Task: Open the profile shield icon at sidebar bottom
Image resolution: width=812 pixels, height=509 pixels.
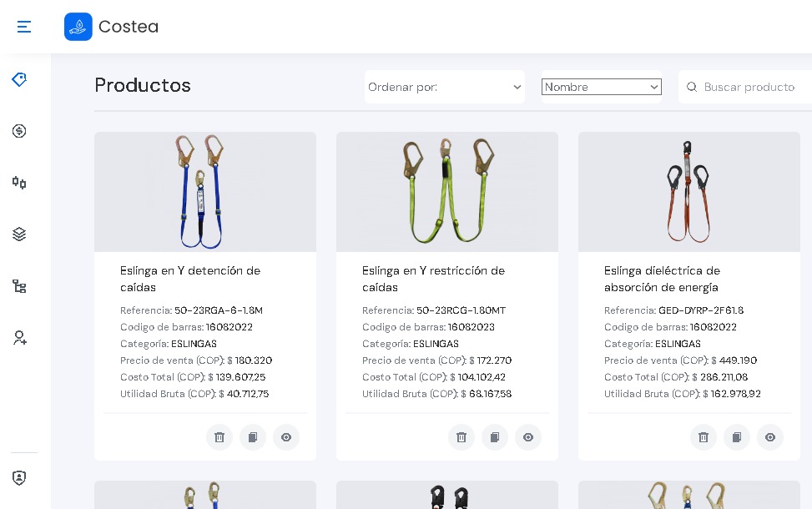Action: click(19, 478)
